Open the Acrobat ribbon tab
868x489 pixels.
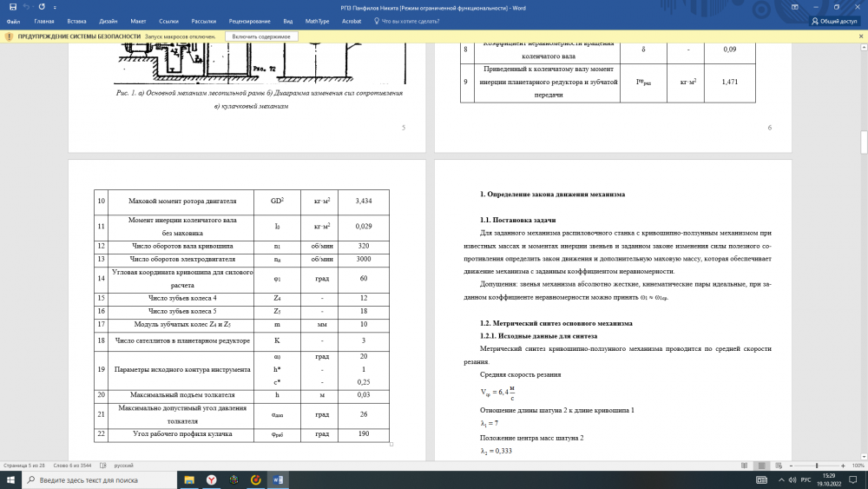click(352, 21)
